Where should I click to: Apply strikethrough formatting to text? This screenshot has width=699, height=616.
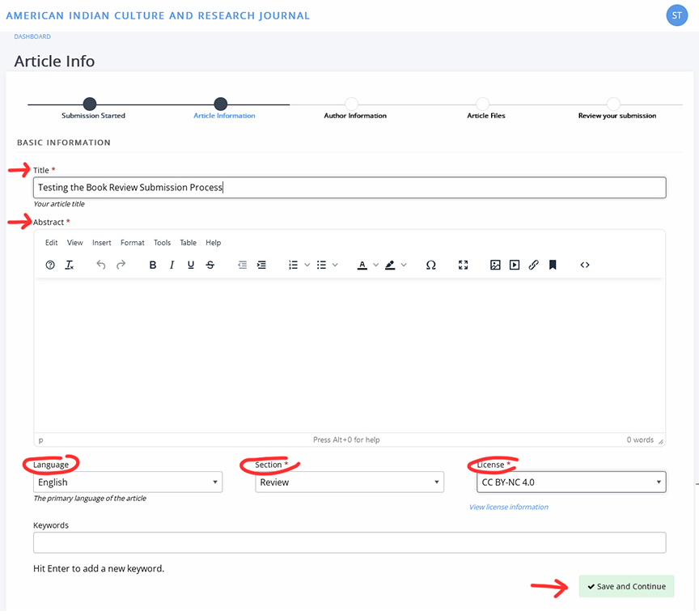(x=210, y=265)
